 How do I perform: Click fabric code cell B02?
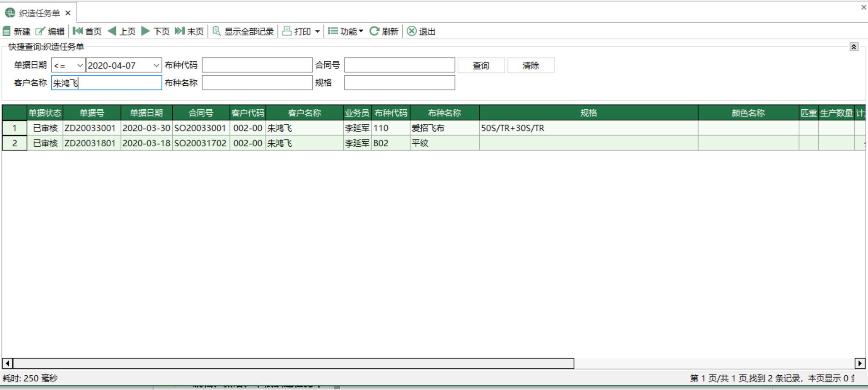pyautogui.click(x=391, y=143)
